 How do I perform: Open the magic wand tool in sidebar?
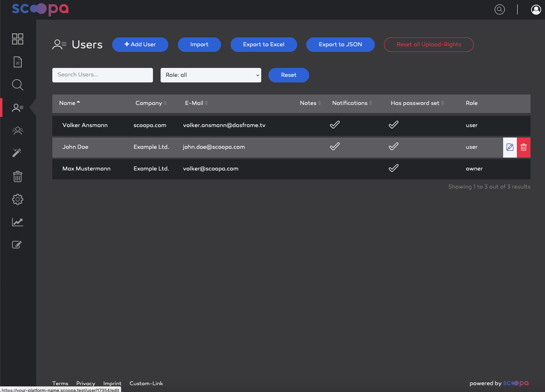point(18,153)
